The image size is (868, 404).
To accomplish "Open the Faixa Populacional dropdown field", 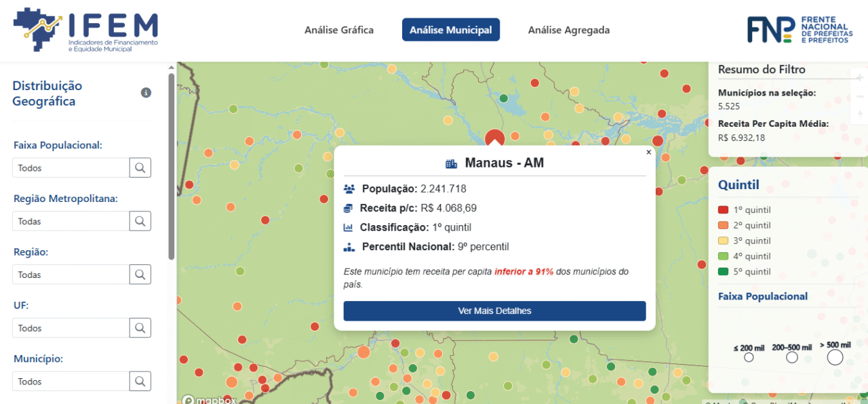I will click(x=71, y=167).
